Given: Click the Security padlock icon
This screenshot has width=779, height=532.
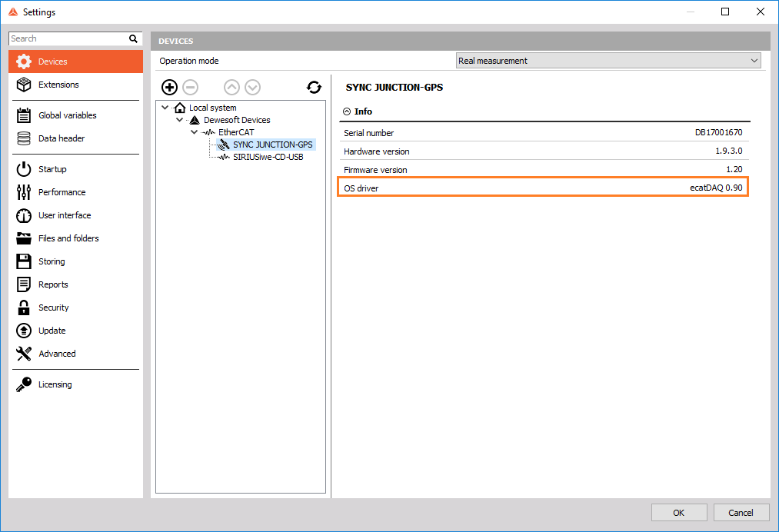Looking at the screenshot, I should pos(23,308).
